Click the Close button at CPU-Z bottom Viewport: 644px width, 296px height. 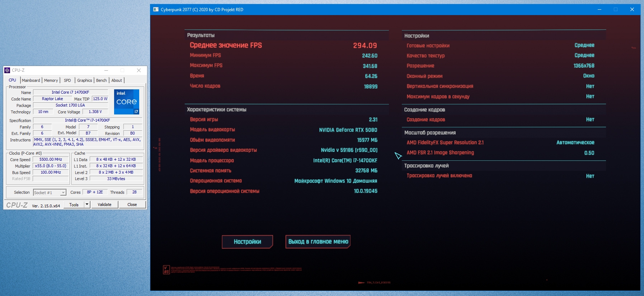(x=132, y=205)
